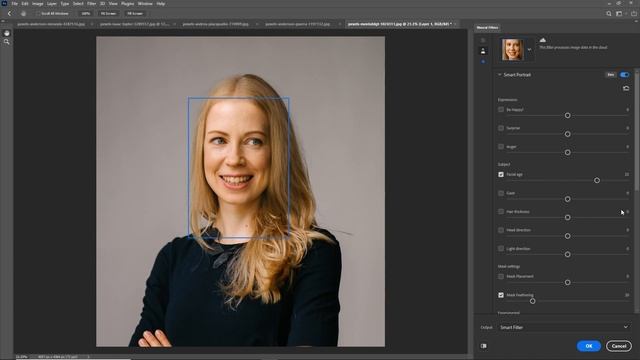Switch to the first document tab
The height and width of the screenshot is (360, 640).
pos(51,24)
